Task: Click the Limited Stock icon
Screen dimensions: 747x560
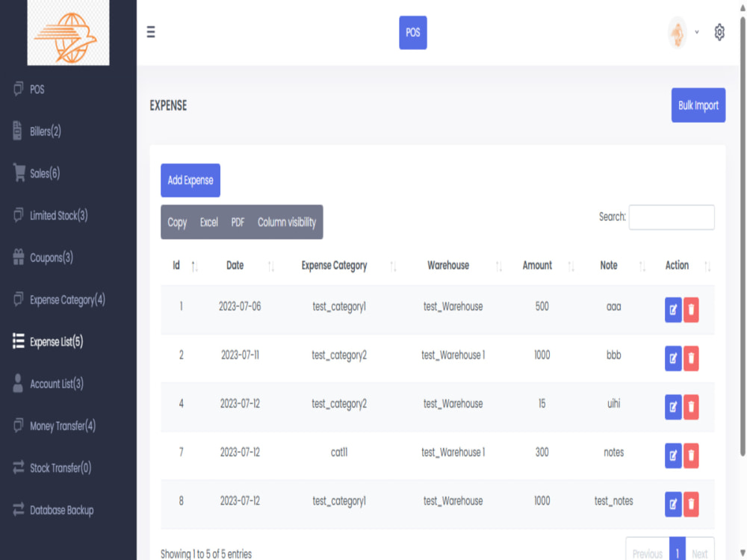Action: point(18,215)
